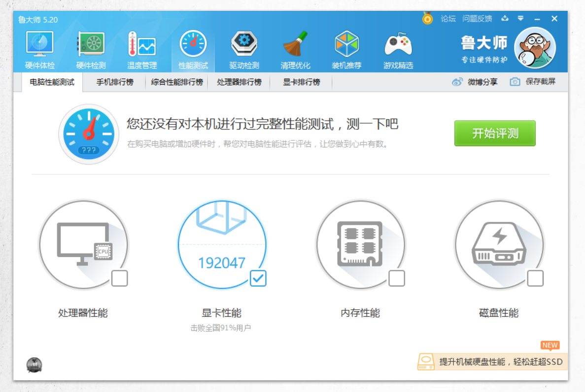Viewport: 585px width, 392px height.
Task: Check the 处理器性能 checkbox
Action: point(119,279)
